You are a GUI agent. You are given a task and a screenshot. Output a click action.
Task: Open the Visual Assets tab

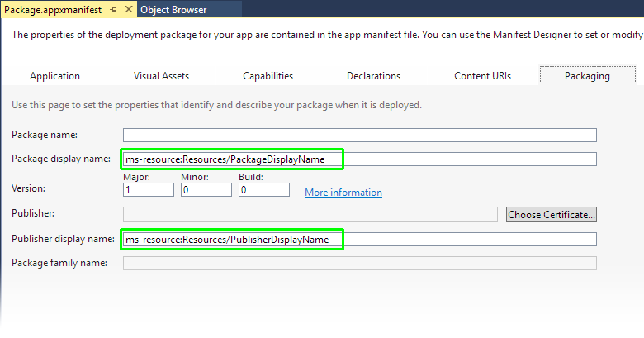161,75
